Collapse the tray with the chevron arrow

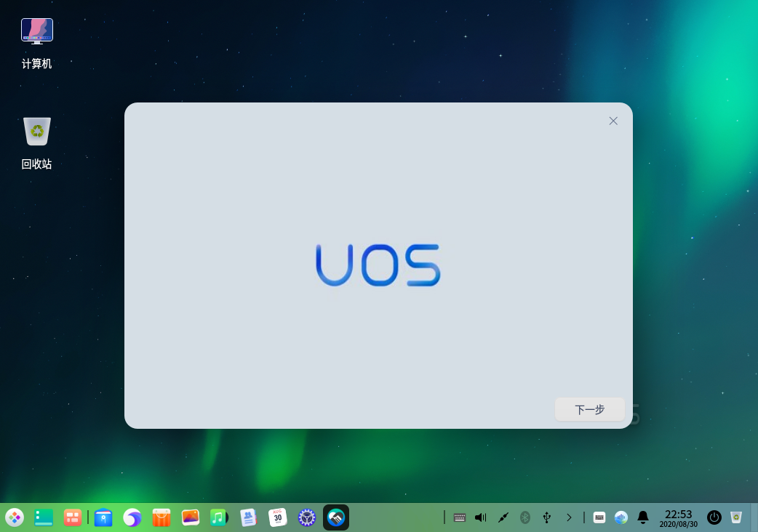click(x=569, y=517)
